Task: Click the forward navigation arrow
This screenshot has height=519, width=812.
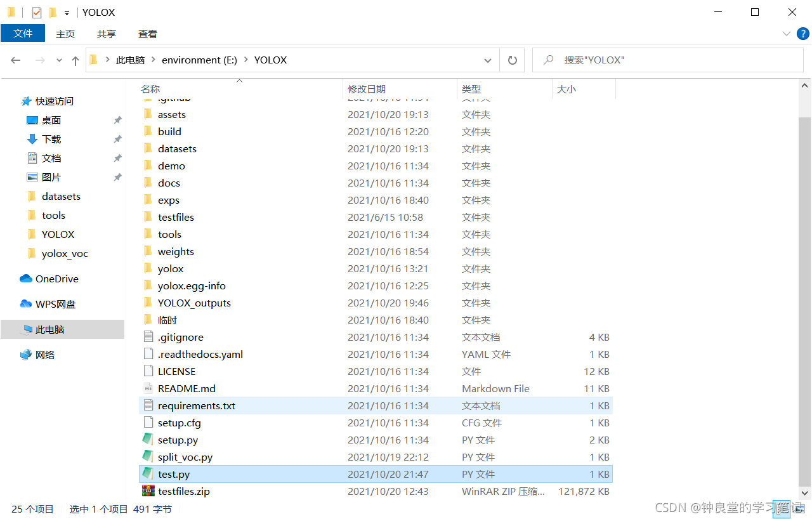Action: [39, 60]
